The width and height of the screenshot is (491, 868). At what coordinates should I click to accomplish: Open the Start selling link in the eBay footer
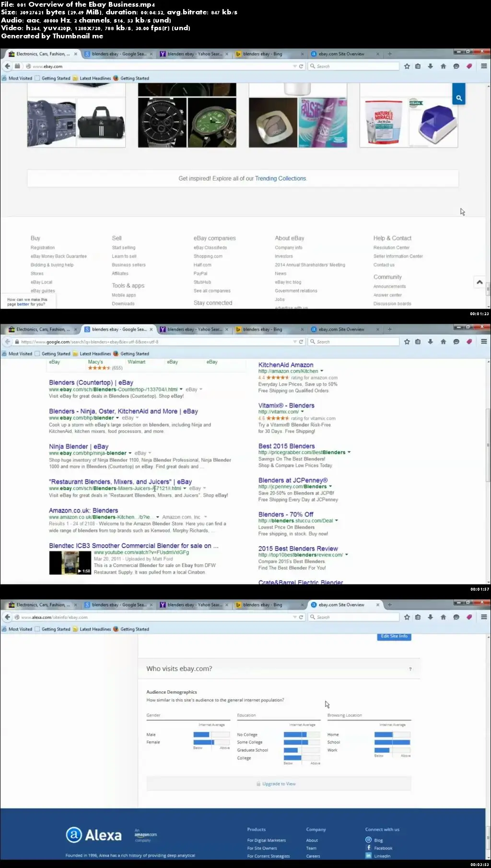(124, 248)
